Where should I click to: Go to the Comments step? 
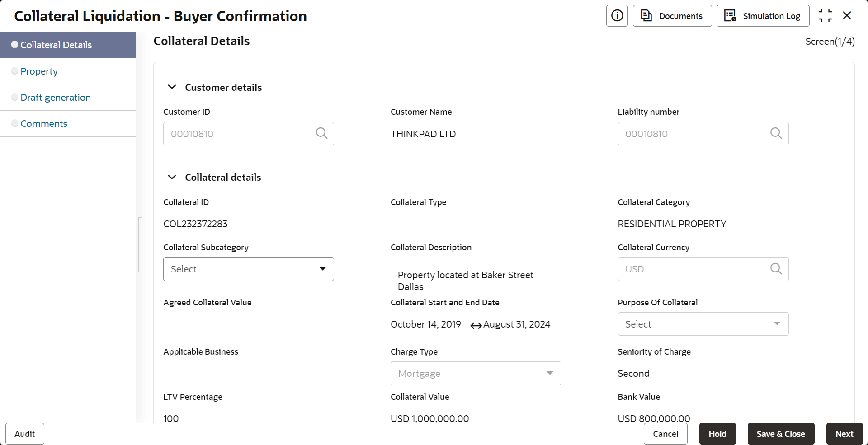pos(44,124)
